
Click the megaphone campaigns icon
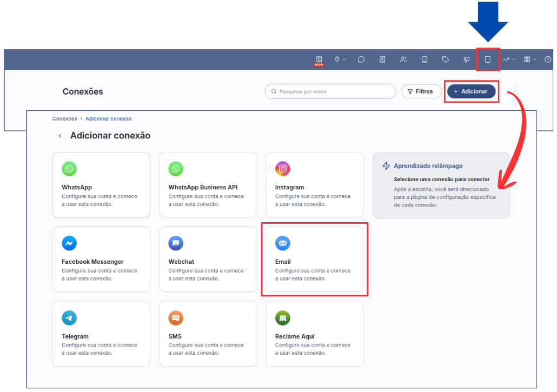(x=466, y=59)
